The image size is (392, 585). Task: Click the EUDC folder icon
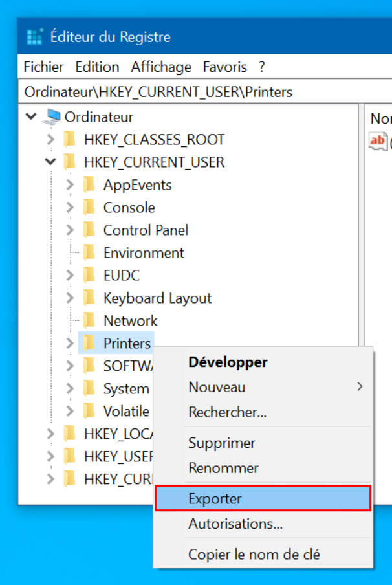[89, 275]
